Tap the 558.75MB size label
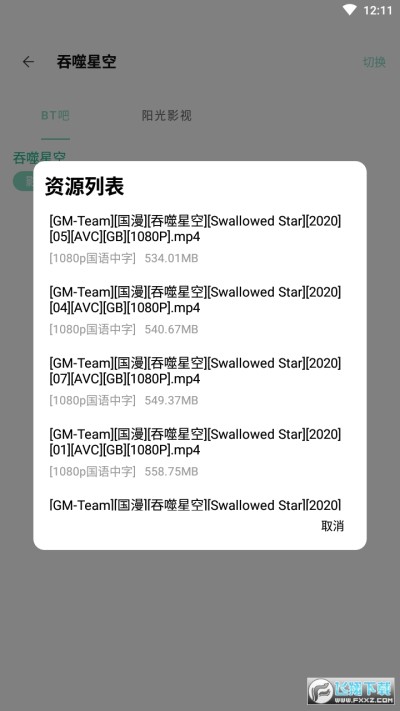This screenshot has width=400, height=711. tap(171, 472)
